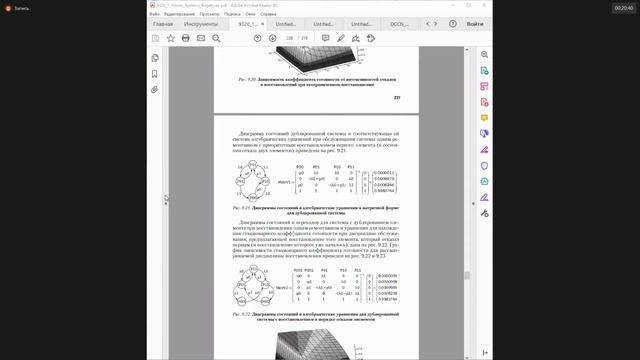The image size is (640, 360).
Task: Click the scrollbar down arrow
Action: click(467, 357)
